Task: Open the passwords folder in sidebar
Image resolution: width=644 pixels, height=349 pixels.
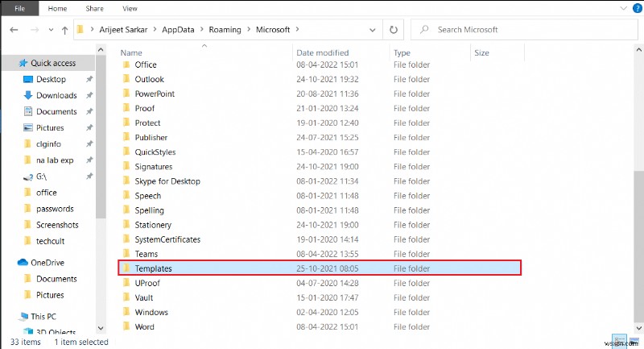Action: coord(55,209)
